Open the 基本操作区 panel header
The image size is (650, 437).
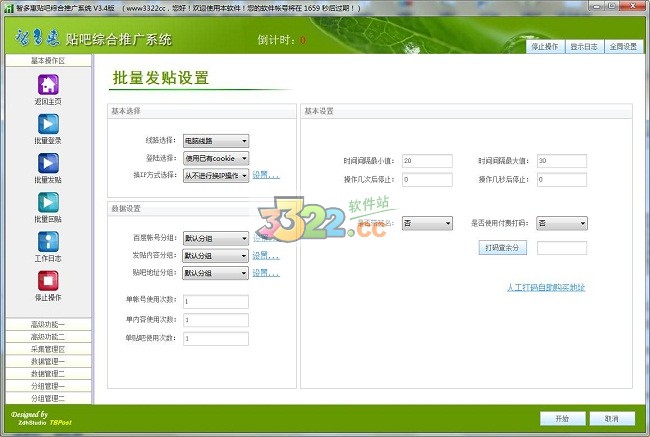[x=48, y=61]
